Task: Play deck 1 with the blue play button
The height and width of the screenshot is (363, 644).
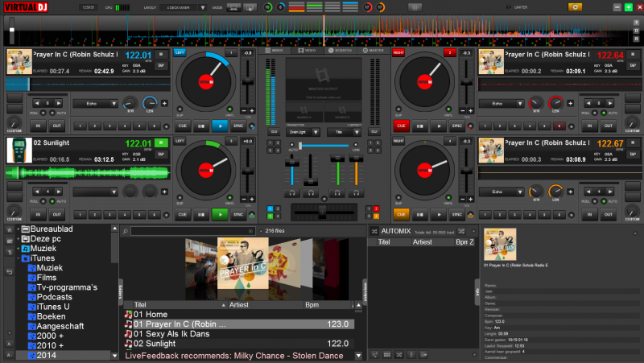Action: click(x=220, y=126)
